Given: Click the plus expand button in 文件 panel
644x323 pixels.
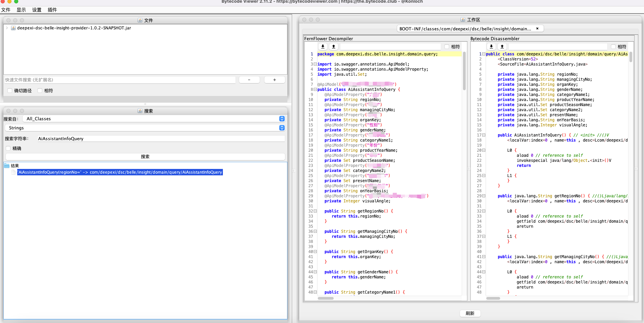Looking at the screenshot, I should 275,80.
